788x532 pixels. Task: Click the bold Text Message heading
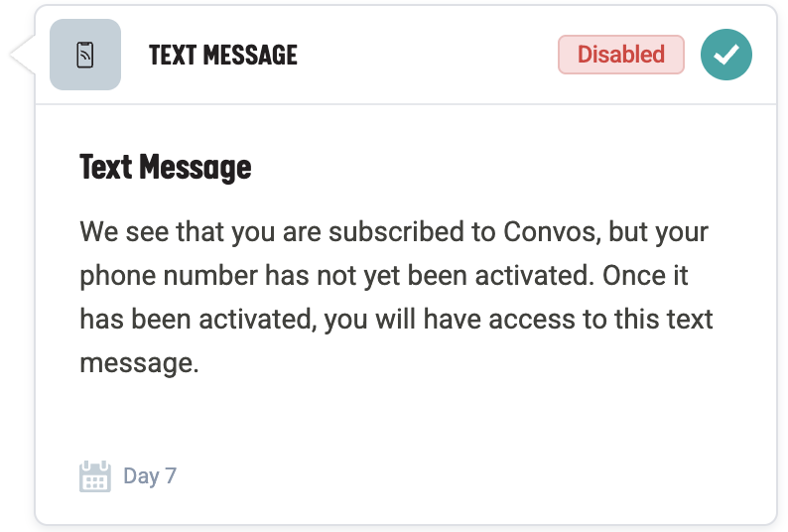point(165,167)
